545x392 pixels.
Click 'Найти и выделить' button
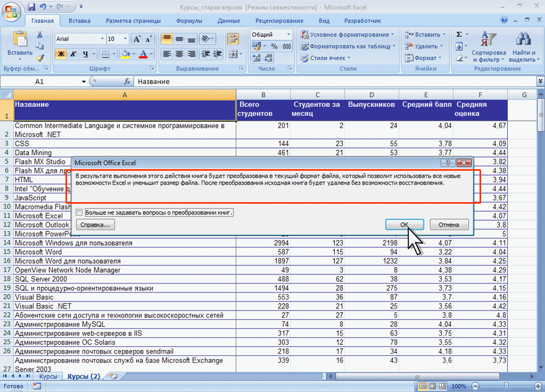(524, 46)
